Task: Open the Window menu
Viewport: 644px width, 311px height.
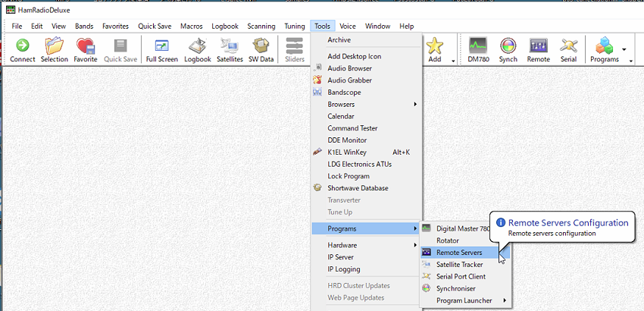Action: click(378, 26)
